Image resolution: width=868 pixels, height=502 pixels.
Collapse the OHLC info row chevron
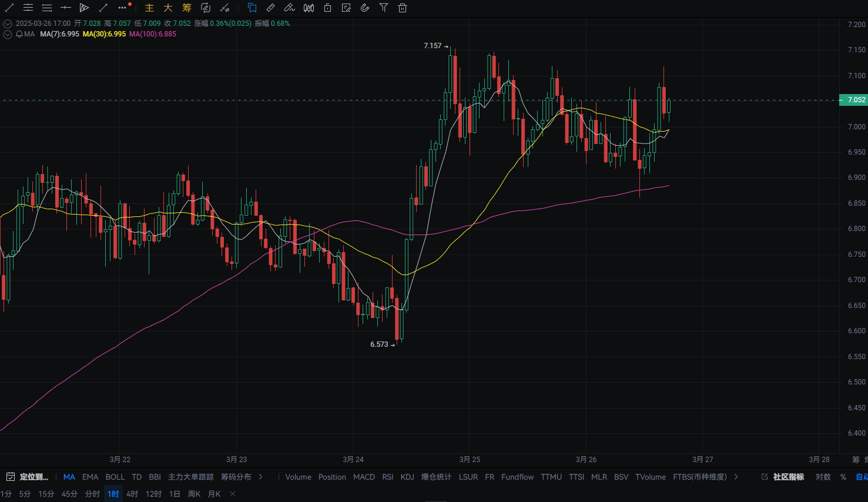8,24
